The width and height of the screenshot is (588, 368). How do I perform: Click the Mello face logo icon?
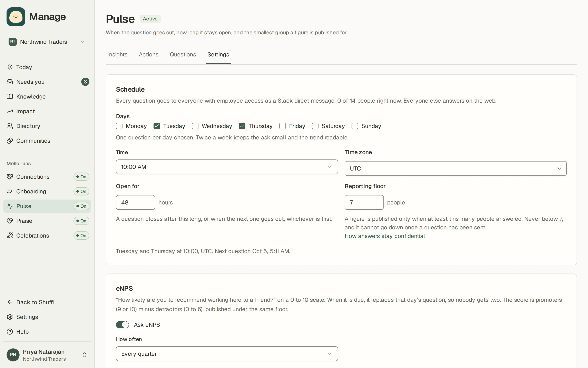16,17
